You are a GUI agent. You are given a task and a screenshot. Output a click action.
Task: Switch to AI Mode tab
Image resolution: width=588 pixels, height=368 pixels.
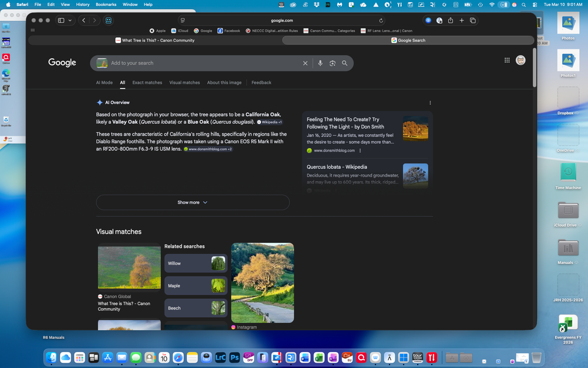pyautogui.click(x=104, y=83)
